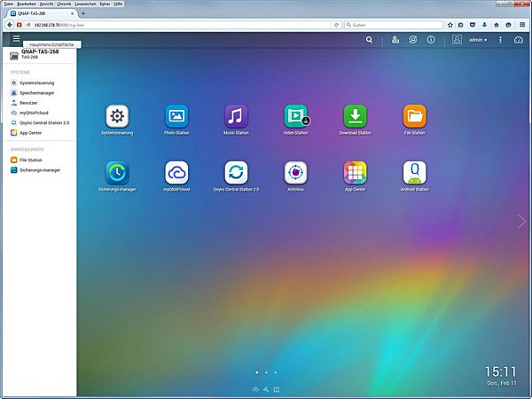The height and width of the screenshot is (399, 532).
Task: Open the App Center desktop icon
Action: tap(355, 173)
